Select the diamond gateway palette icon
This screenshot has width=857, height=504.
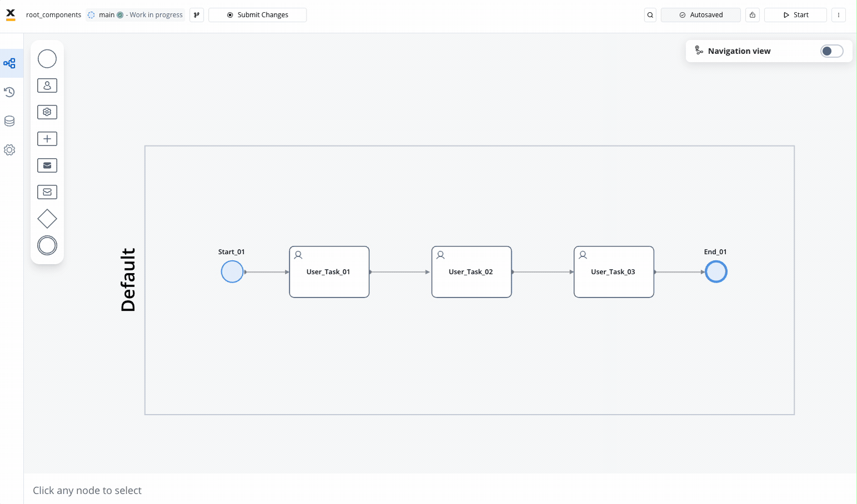click(x=47, y=219)
